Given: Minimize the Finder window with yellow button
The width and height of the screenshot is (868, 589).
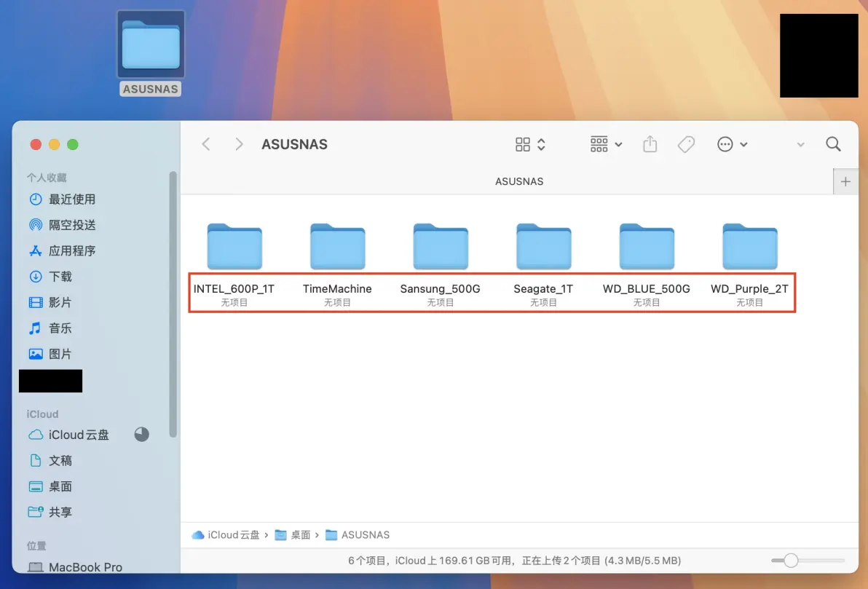Looking at the screenshot, I should click(x=54, y=144).
